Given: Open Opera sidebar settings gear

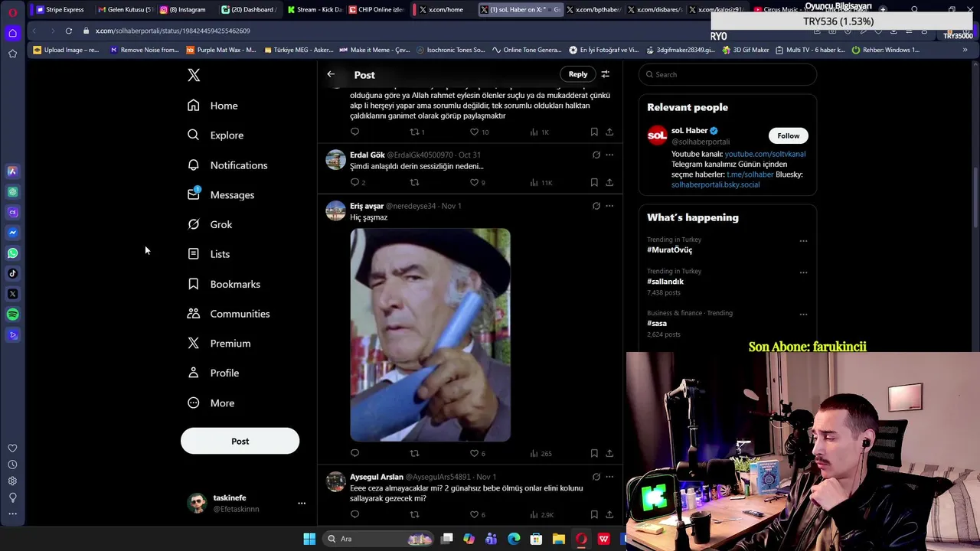Looking at the screenshot, I should 12,481.
